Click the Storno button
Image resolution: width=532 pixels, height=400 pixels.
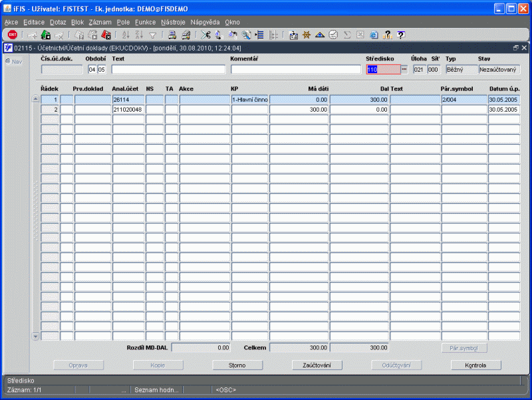click(x=237, y=365)
